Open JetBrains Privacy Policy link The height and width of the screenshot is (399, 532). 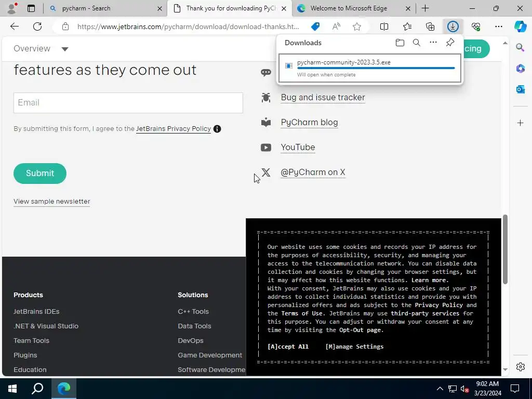point(174,129)
